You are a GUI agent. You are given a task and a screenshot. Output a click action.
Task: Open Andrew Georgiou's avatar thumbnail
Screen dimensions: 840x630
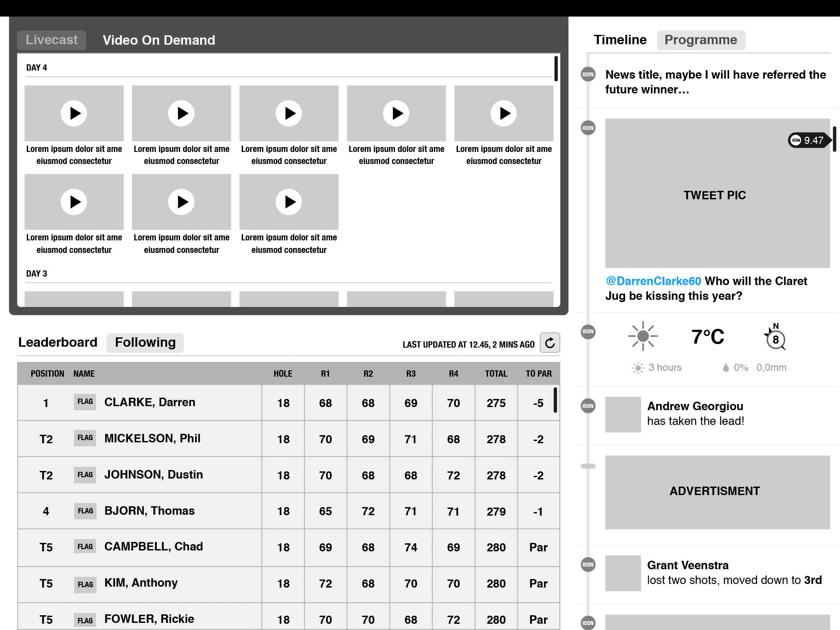(623, 415)
